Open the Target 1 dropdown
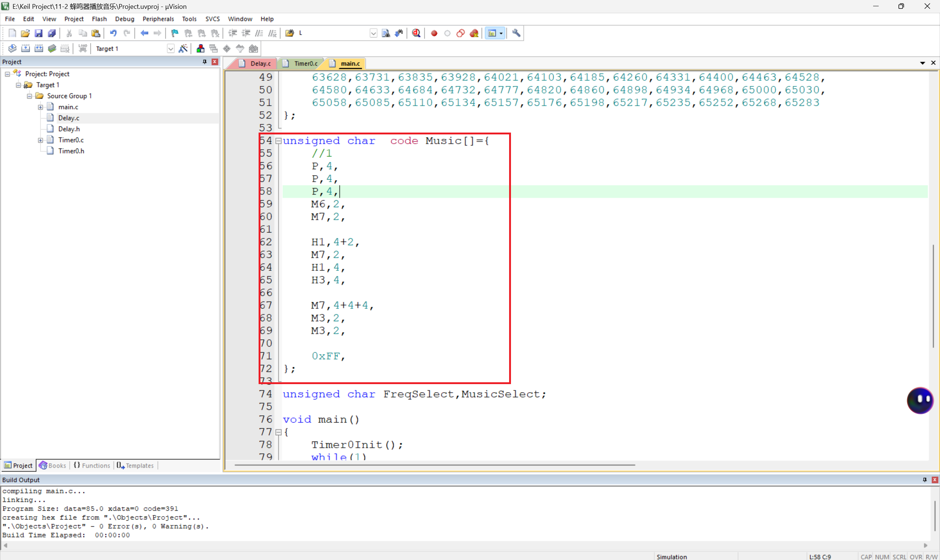The width and height of the screenshot is (940, 560). coord(170,49)
